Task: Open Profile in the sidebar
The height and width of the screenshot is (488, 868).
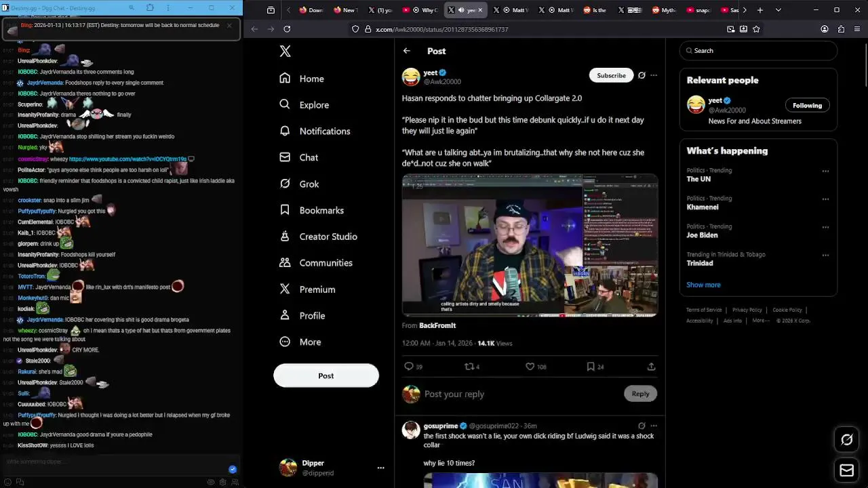Action: [x=302, y=316]
